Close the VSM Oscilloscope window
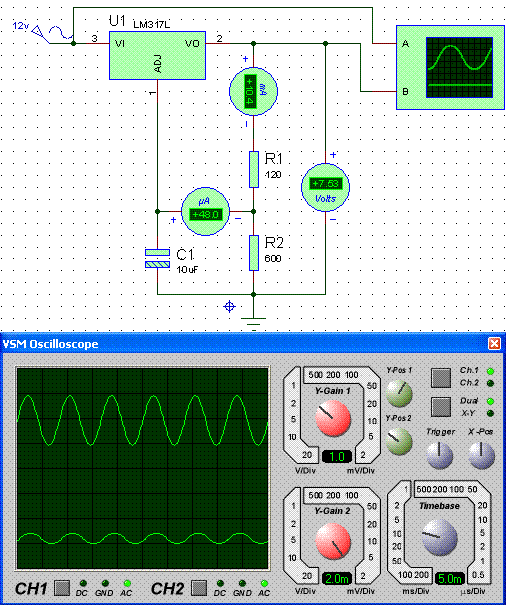 tap(494, 343)
